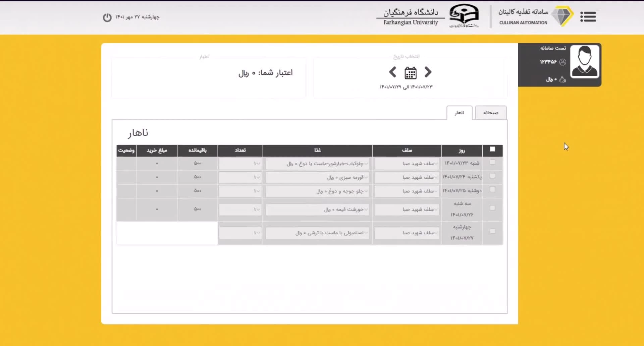This screenshot has height=346, width=644.
Task: Open quantity dropdown for سه شنبه row
Action: 240,210
